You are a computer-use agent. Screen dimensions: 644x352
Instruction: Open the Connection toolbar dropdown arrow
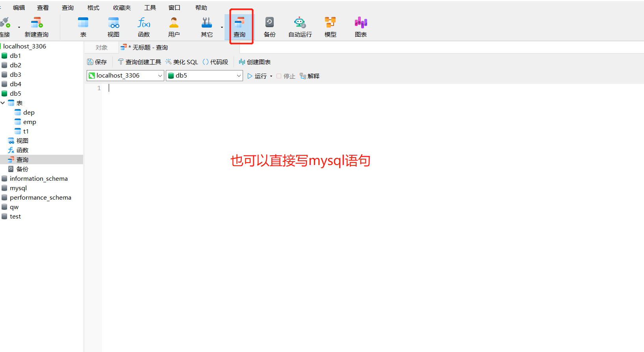pyautogui.click(x=19, y=27)
